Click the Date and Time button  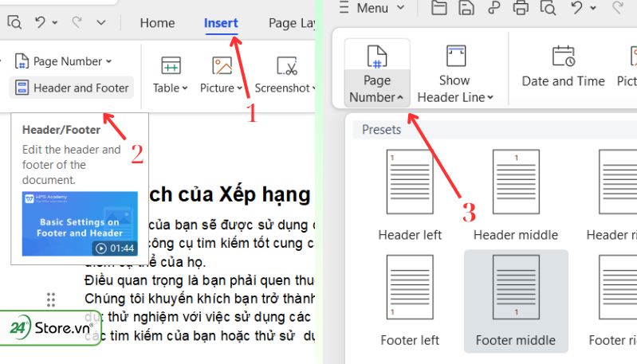coord(563,67)
